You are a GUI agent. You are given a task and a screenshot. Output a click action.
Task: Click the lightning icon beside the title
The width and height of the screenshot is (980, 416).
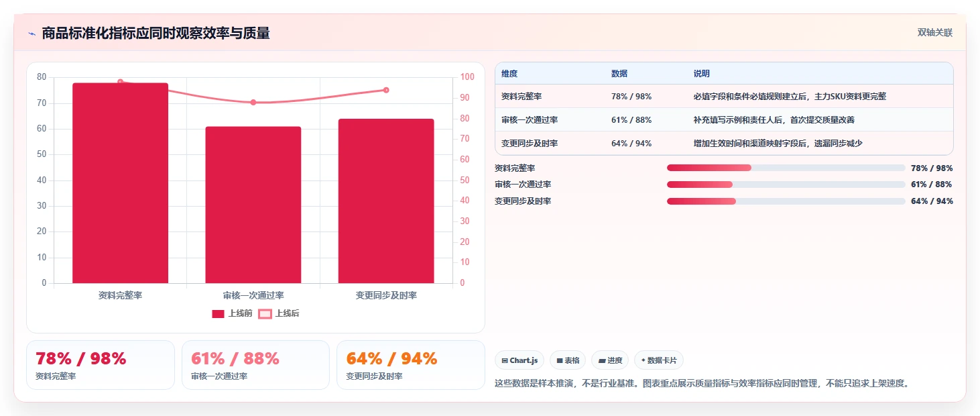tap(32, 34)
